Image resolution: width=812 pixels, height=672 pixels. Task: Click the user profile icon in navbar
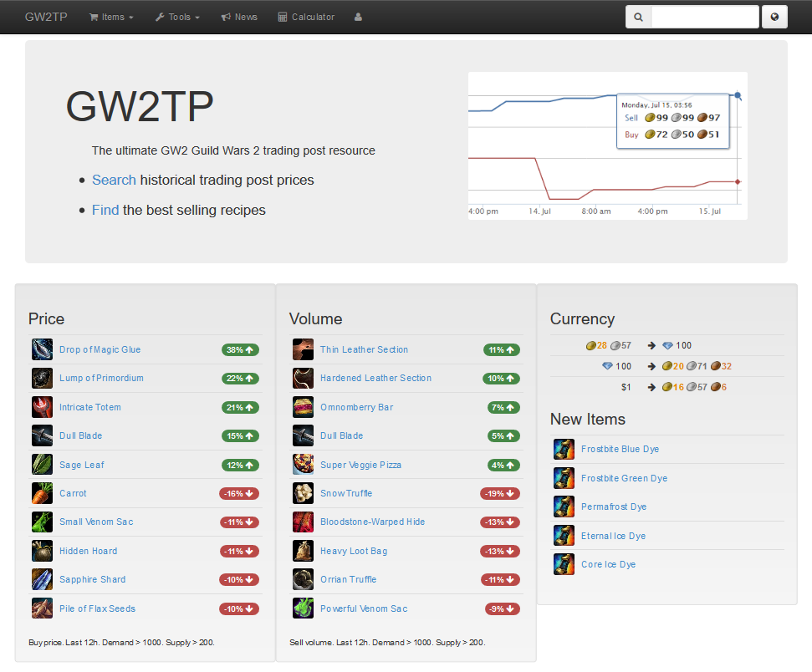point(359,17)
